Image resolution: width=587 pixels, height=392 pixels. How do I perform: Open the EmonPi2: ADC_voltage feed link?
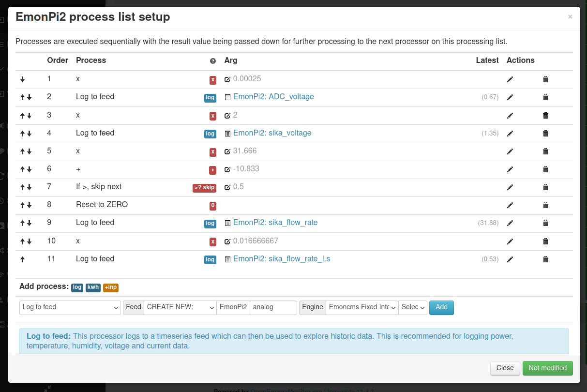click(273, 97)
